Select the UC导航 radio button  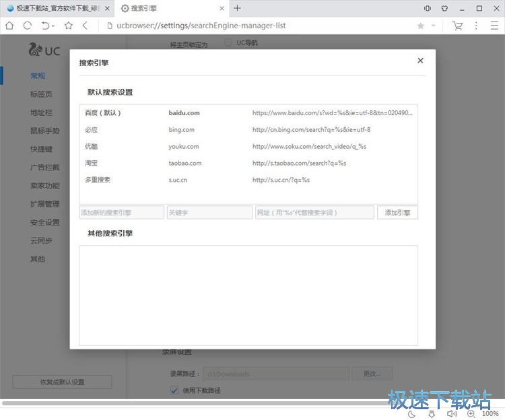pyautogui.click(x=228, y=42)
